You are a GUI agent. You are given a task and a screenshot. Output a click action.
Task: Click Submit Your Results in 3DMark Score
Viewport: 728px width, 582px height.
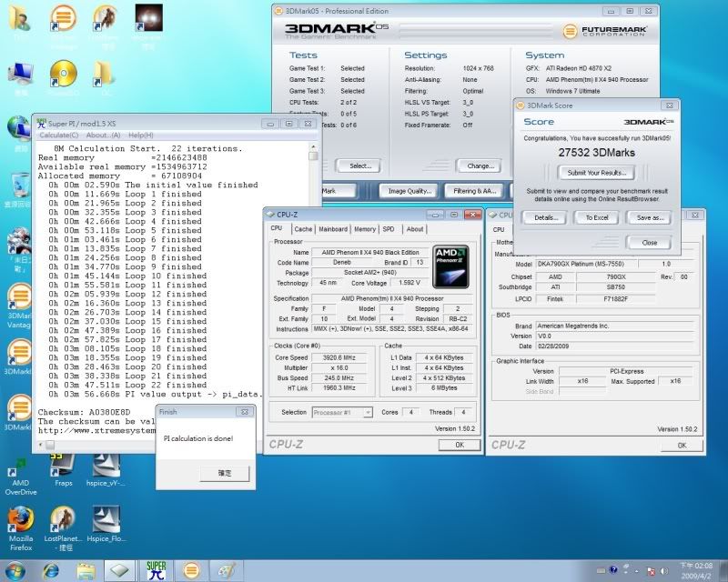coord(597,173)
